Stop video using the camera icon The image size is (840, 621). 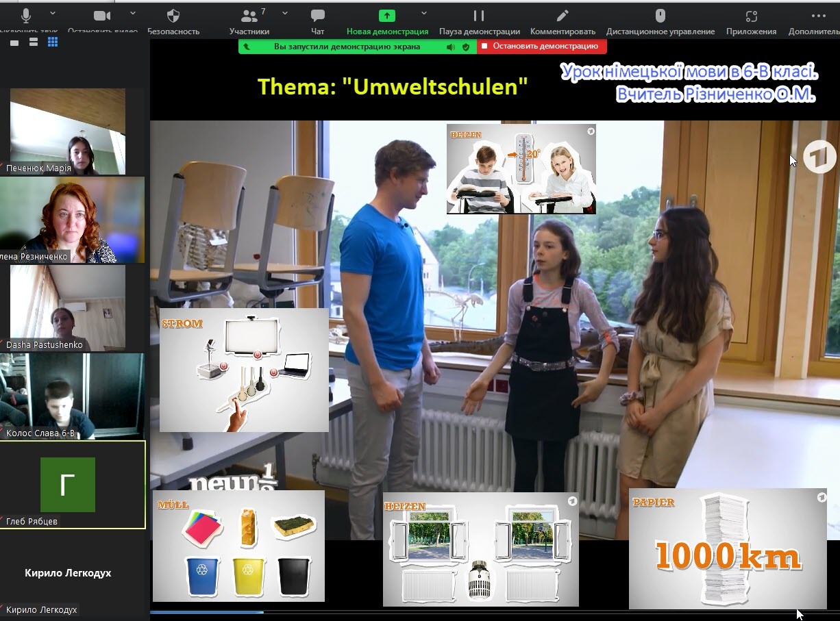pos(102,16)
